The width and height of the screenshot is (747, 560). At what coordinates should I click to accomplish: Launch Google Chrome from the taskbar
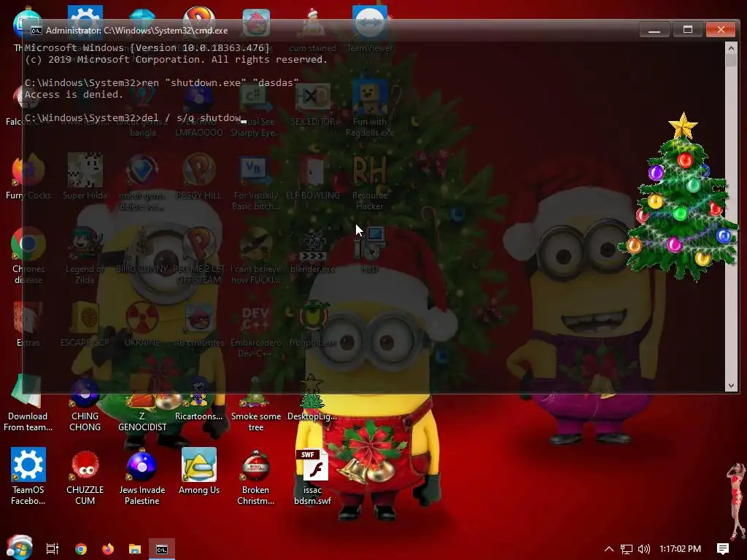tap(81, 549)
